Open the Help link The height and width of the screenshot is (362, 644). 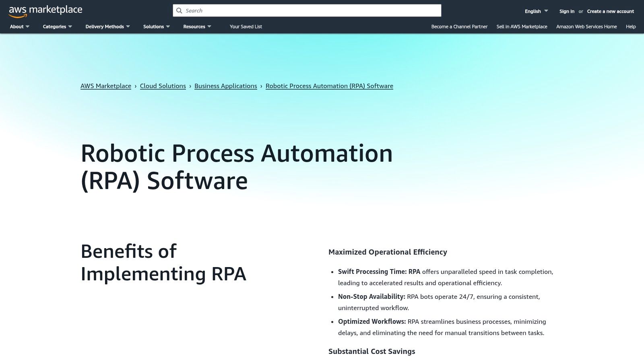tap(631, 27)
